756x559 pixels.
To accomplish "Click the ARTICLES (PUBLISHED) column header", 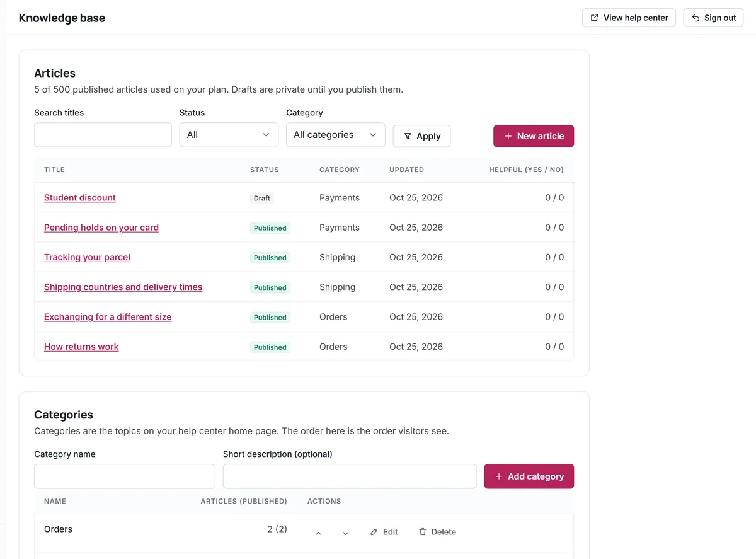I will [x=244, y=502].
